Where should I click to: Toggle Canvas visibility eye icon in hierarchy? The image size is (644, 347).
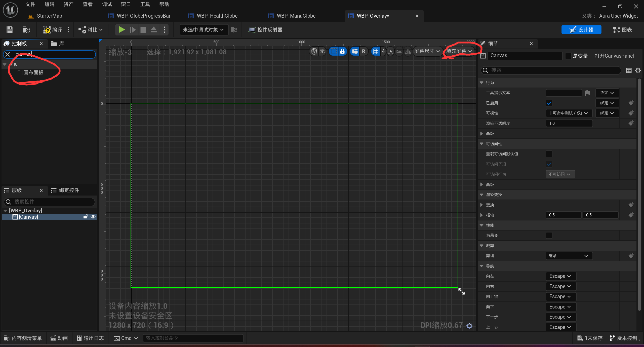click(x=93, y=217)
